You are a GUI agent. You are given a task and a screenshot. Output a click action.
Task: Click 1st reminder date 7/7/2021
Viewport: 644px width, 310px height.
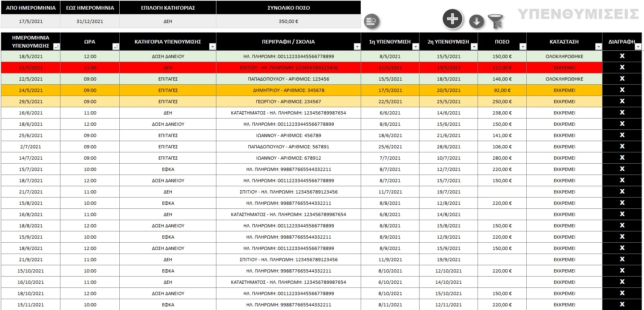pyautogui.click(x=390, y=158)
